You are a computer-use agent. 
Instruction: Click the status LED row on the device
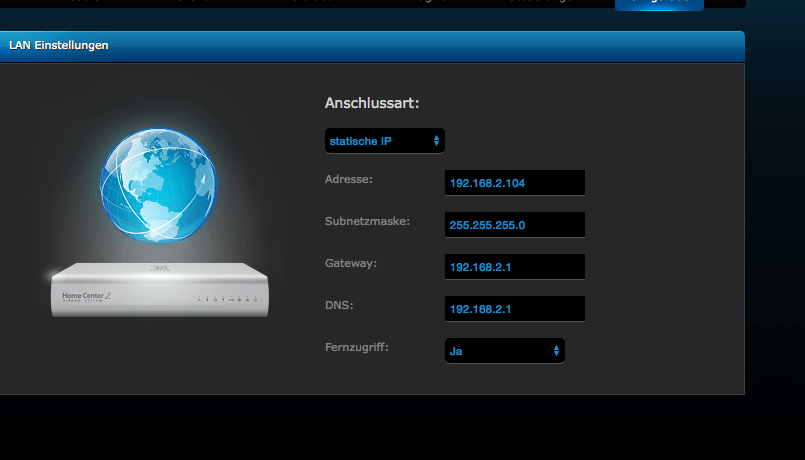(x=228, y=299)
